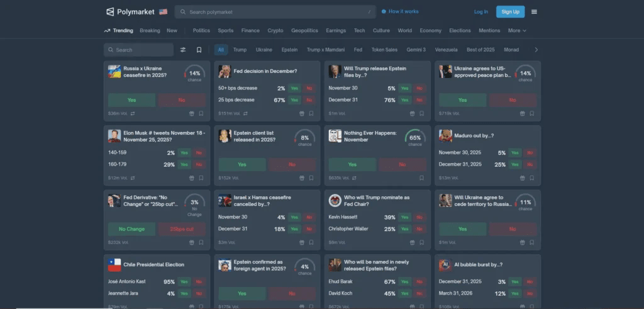The width and height of the screenshot is (644, 309).
Task: Select the All topic tag
Action: 221,50
